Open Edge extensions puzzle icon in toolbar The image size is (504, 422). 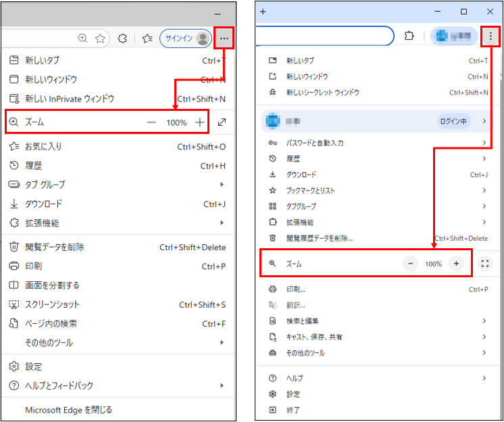[122, 39]
